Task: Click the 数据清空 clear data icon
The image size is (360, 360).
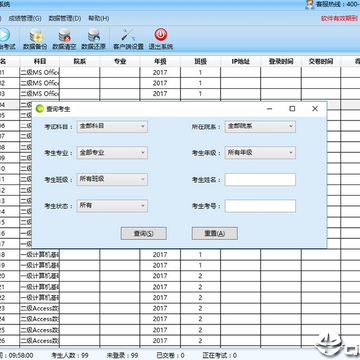Action: pyautogui.click(x=64, y=35)
